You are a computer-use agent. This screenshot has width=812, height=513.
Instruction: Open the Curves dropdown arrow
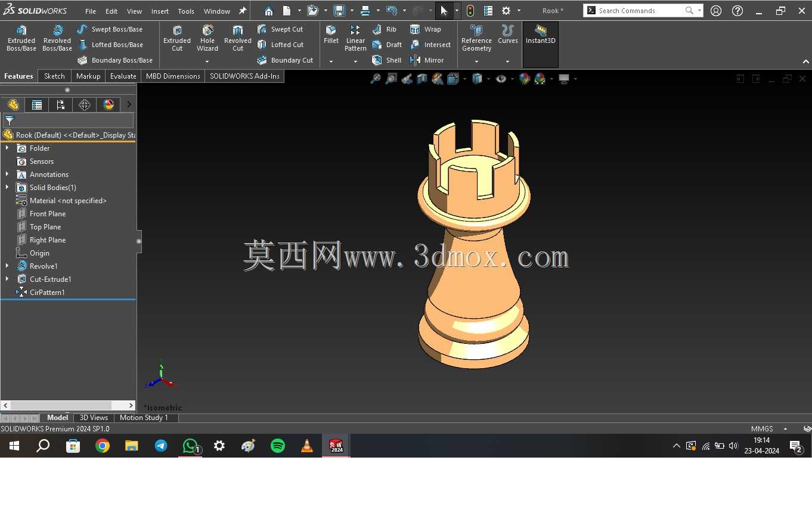[507, 61]
